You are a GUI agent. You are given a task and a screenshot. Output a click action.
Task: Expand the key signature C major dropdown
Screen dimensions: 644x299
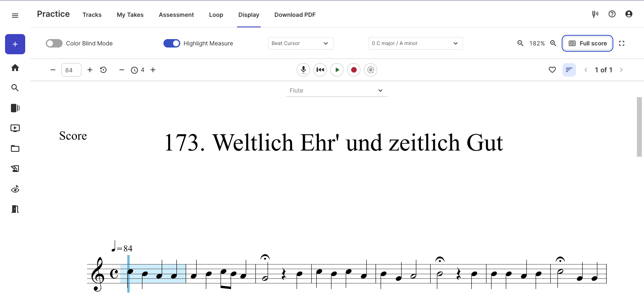pos(415,43)
